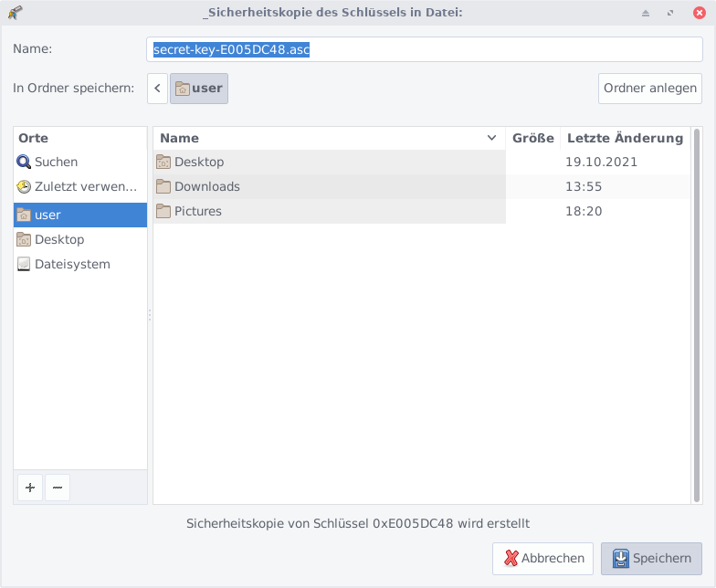716x588 pixels.
Task: Click the Search magnifier icon in Orte
Action: click(x=24, y=163)
